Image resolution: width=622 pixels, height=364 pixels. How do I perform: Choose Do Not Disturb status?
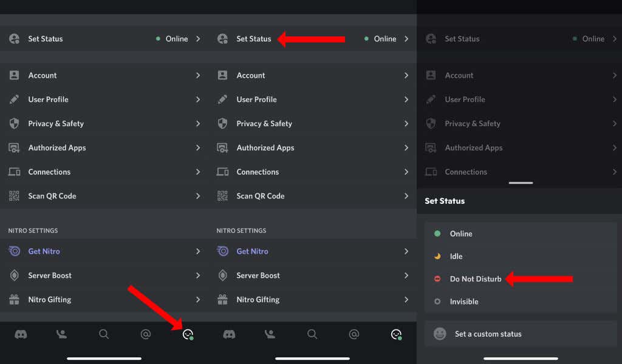point(475,278)
